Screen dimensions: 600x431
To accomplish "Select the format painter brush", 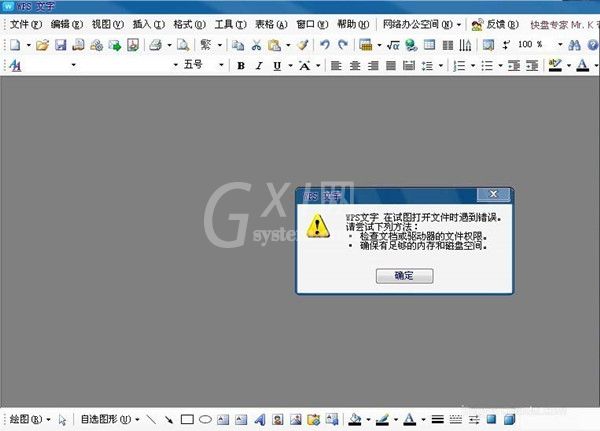I will coord(303,45).
